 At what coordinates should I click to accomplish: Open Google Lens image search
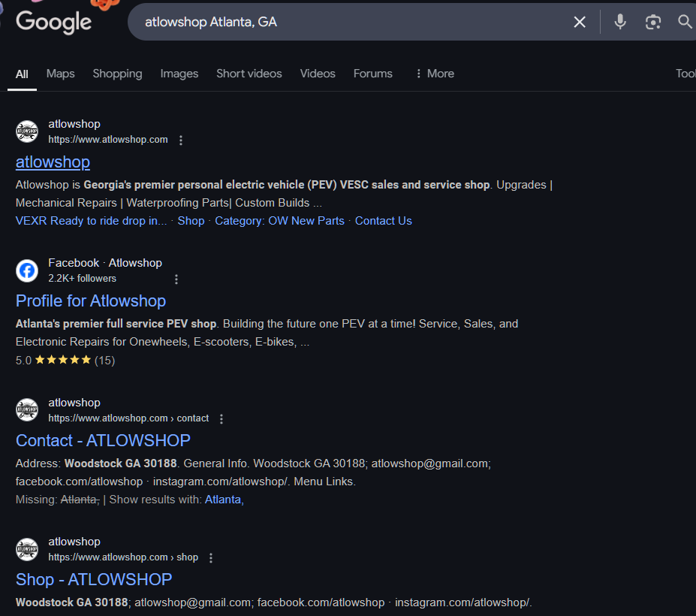pyautogui.click(x=653, y=22)
